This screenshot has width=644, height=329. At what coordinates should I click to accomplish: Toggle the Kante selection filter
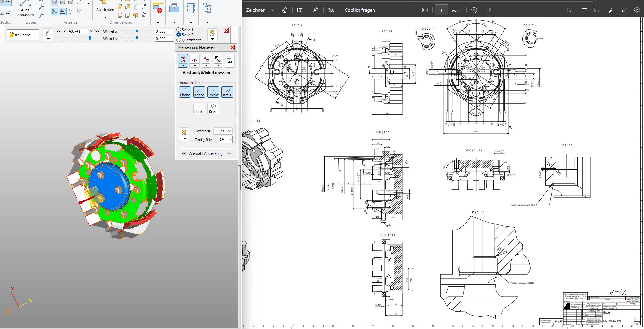pyautogui.click(x=199, y=92)
